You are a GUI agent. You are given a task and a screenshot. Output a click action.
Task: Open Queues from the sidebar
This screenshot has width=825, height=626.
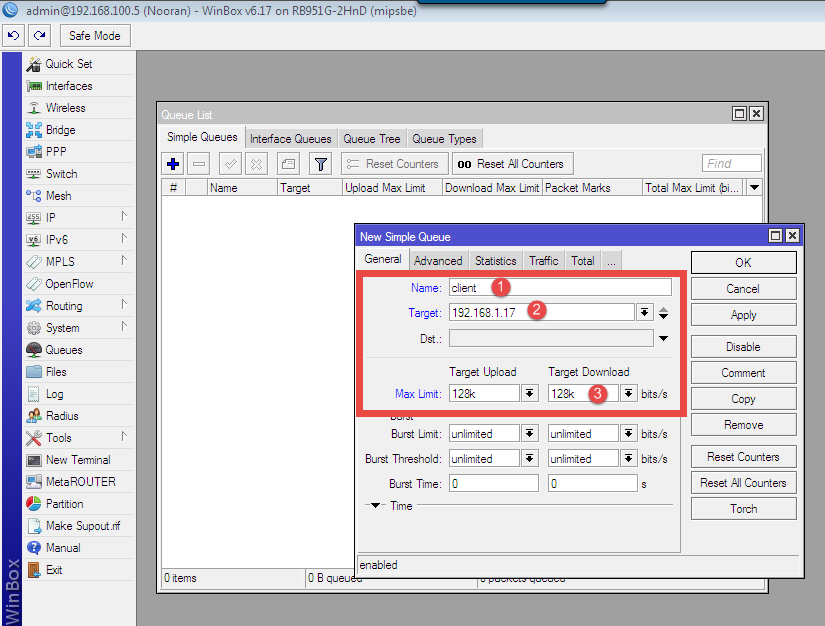pos(63,350)
